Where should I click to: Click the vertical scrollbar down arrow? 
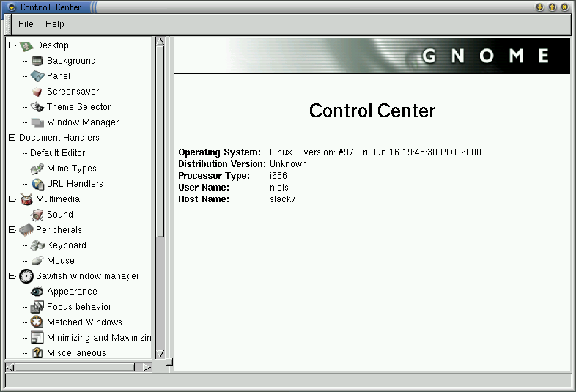(160, 354)
